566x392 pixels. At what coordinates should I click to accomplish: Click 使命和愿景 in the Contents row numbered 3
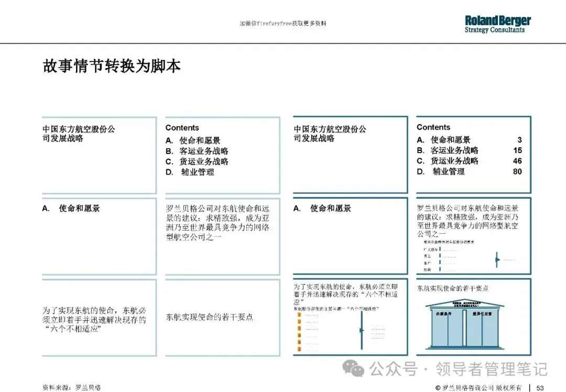click(451, 140)
